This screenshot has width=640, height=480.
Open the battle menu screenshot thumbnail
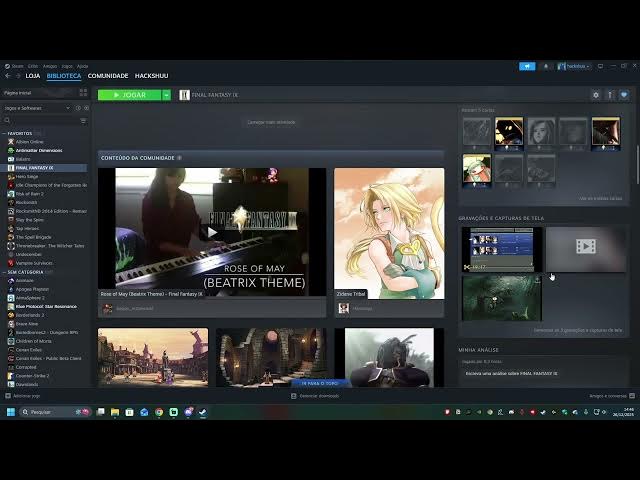[502, 249]
